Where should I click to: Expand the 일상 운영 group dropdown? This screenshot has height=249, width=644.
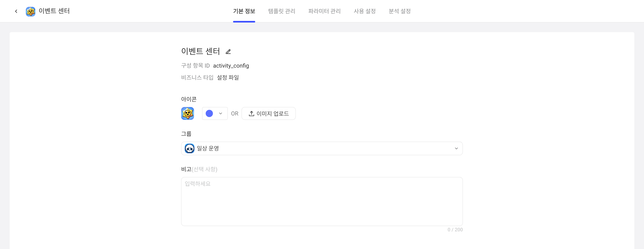(322, 148)
